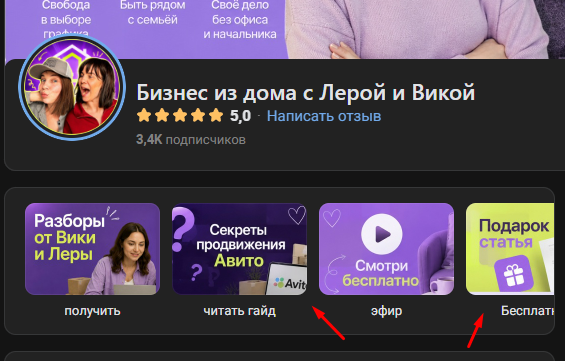Click the five-star rating 5,0
This screenshot has width=565, height=361.
pos(193,116)
